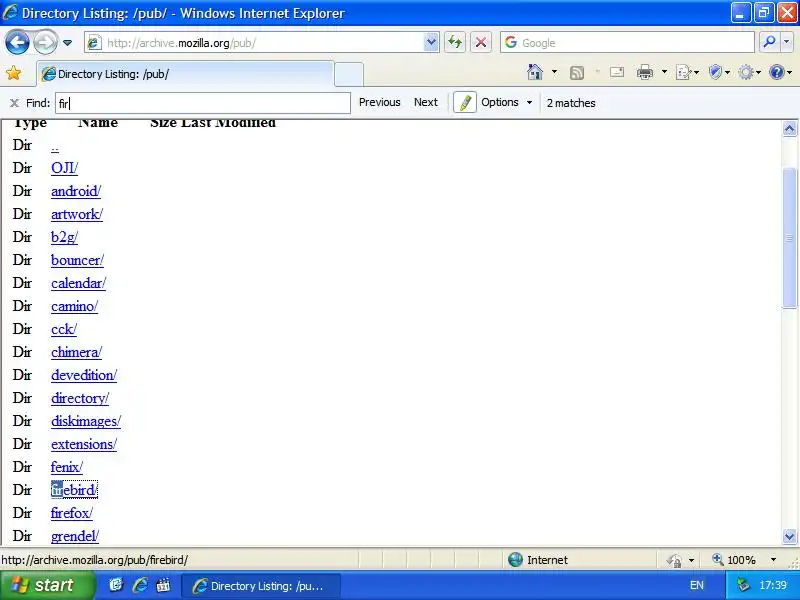Open a new blank tab
Screen dimensions: 800x600
[349, 74]
